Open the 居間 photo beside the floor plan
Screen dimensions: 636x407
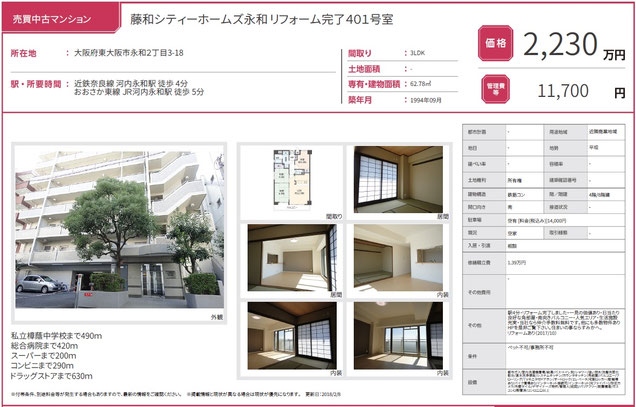coord(398,179)
